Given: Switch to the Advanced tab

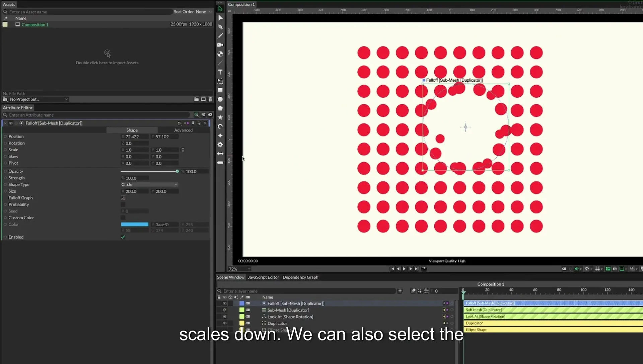Looking at the screenshot, I should [x=183, y=130].
